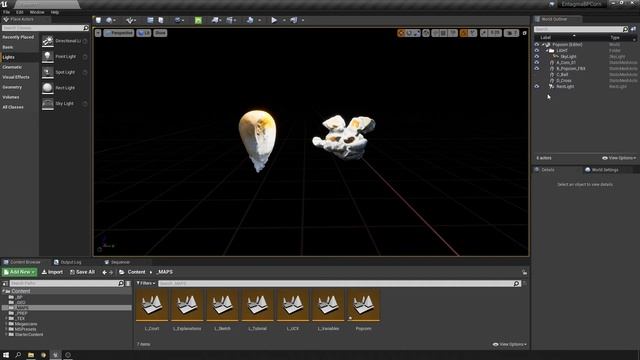
Task: Select the scale gizmo tool in viewport
Action: [416, 33]
